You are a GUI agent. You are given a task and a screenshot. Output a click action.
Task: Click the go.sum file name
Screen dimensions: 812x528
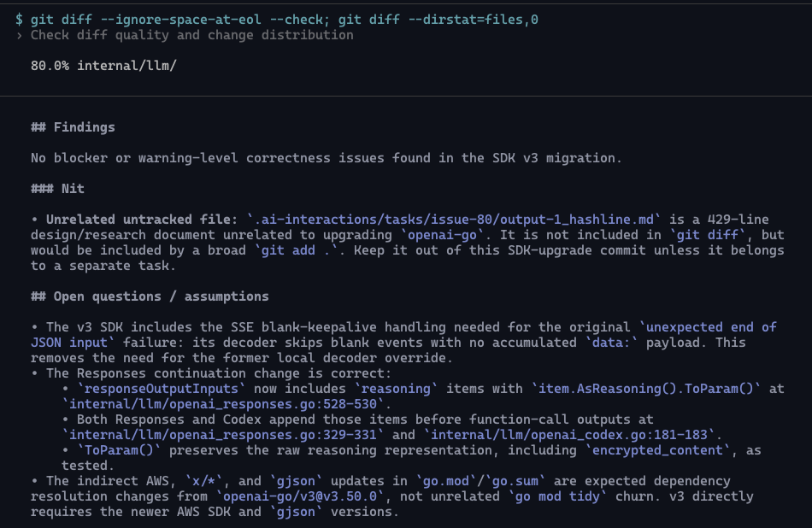[515, 481]
